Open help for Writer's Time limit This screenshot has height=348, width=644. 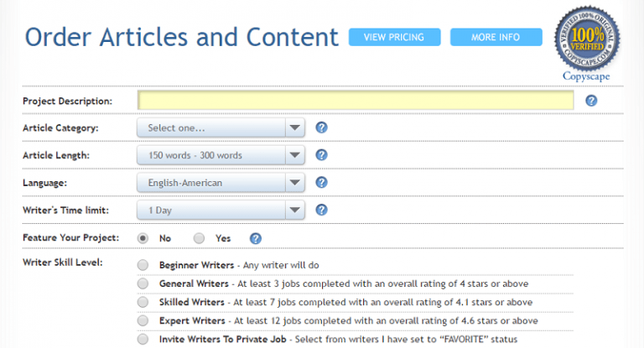click(x=322, y=210)
